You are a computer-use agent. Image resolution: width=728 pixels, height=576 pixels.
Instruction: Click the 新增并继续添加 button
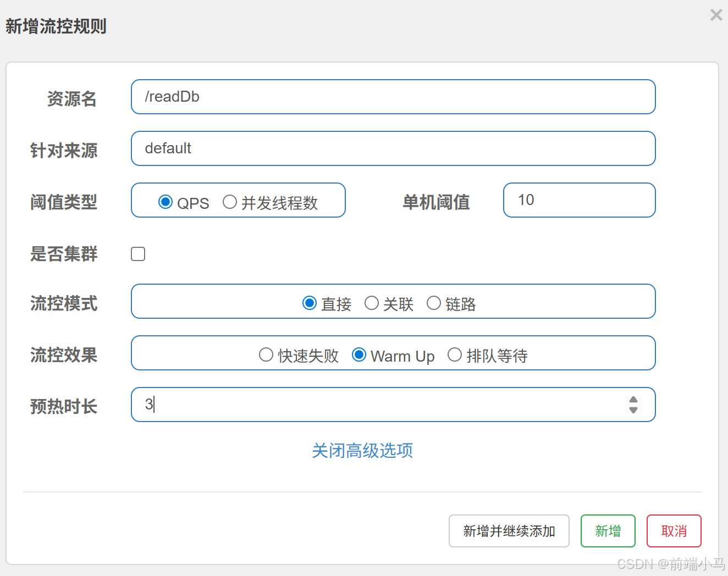pyautogui.click(x=509, y=531)
